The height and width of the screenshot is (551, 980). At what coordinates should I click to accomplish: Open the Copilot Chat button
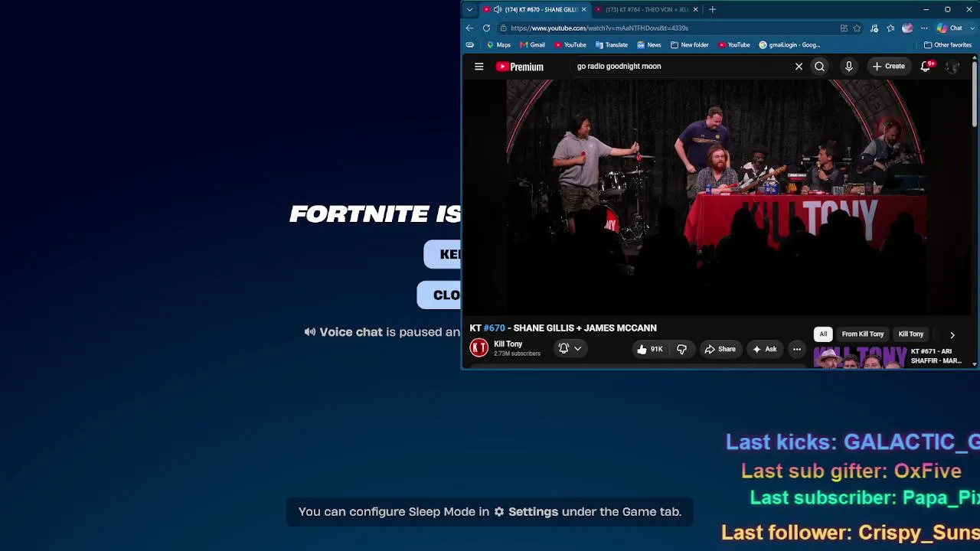[950, 28]
